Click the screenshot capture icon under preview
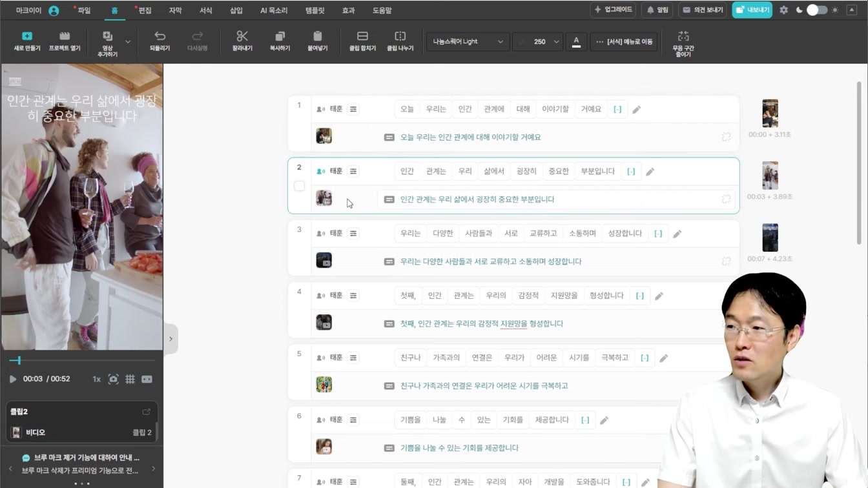This screenshot has height=488, width=868. tap(114, 379)
